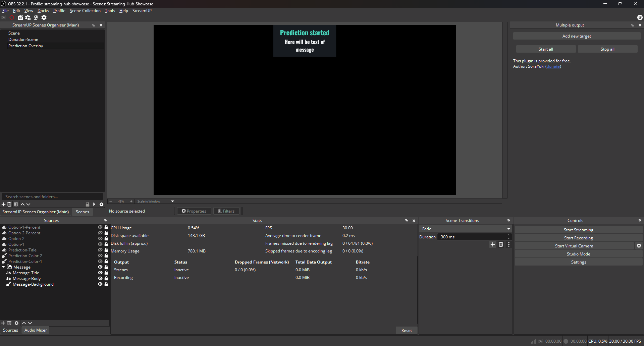The width and height of the screenshot is (644, 346).
Task: Increase the transition duration spinner
Action: click(508, 235)
